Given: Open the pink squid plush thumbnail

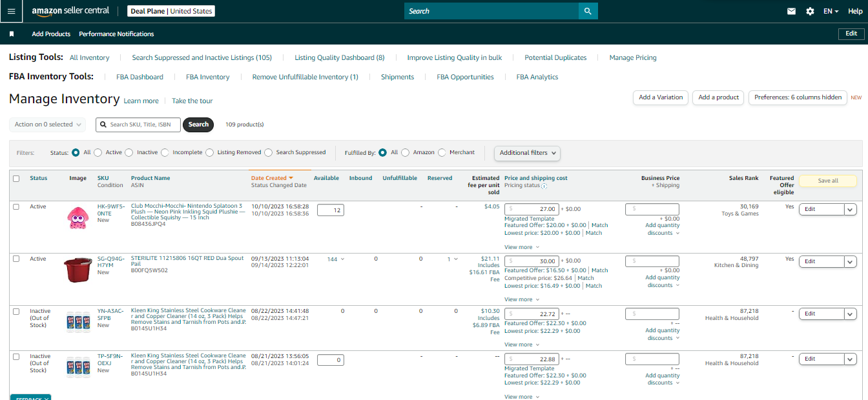Looking at the screenshot, I should pos(77,217).
